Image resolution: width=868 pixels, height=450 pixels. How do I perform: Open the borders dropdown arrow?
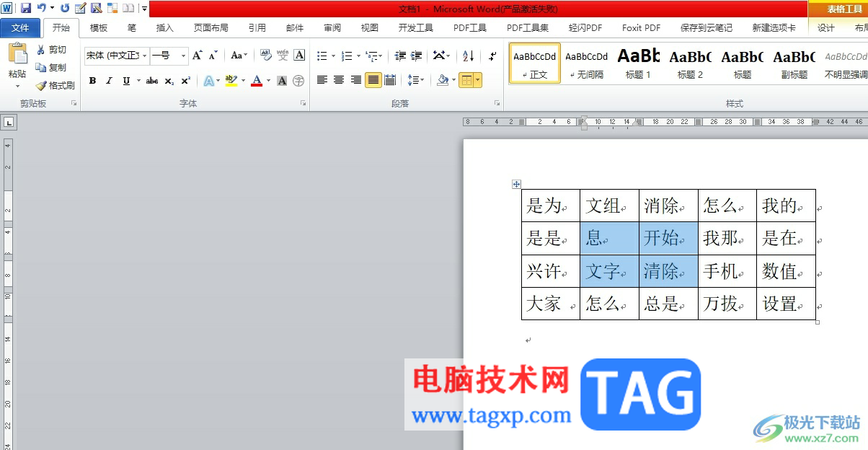477,80
